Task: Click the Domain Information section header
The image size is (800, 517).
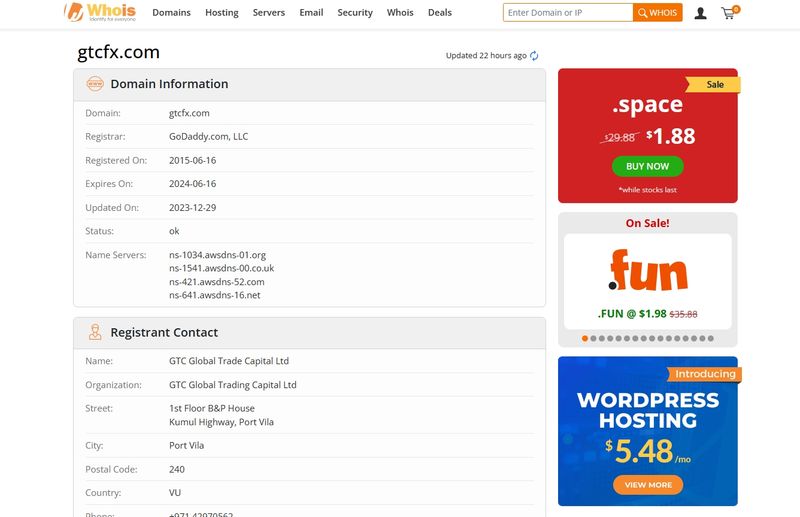Action: tap(309, 85)
